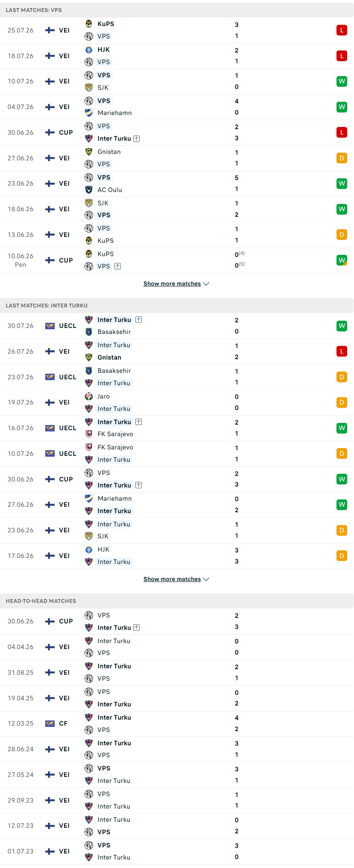The width and height of the screenshot is (354, 868).
Task: Open the 23.07.26 Basaksehir vs Inter Turku match
Action: [177, 377]
